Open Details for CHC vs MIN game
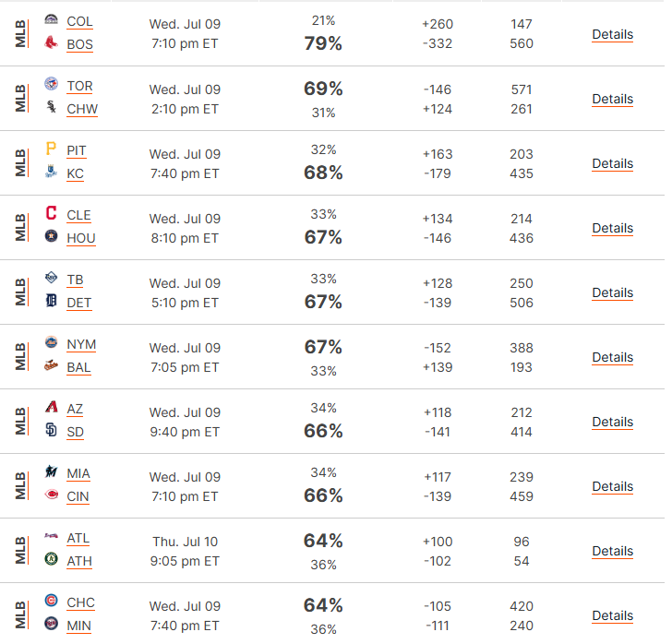The width and height of the screenshot is (672, 644). 612,615
